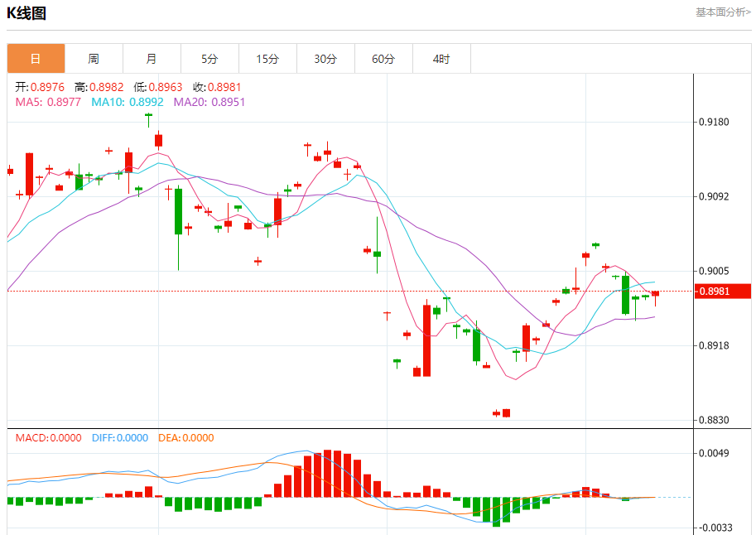Switch to the 4时 timeframe tab
Screen dimensions: 756x535
[x=441, y=59]
